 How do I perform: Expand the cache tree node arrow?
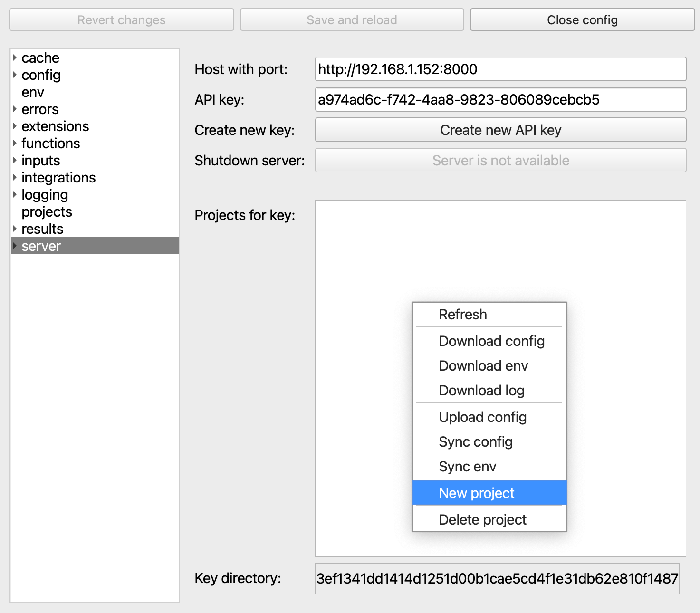coord(15,57)
